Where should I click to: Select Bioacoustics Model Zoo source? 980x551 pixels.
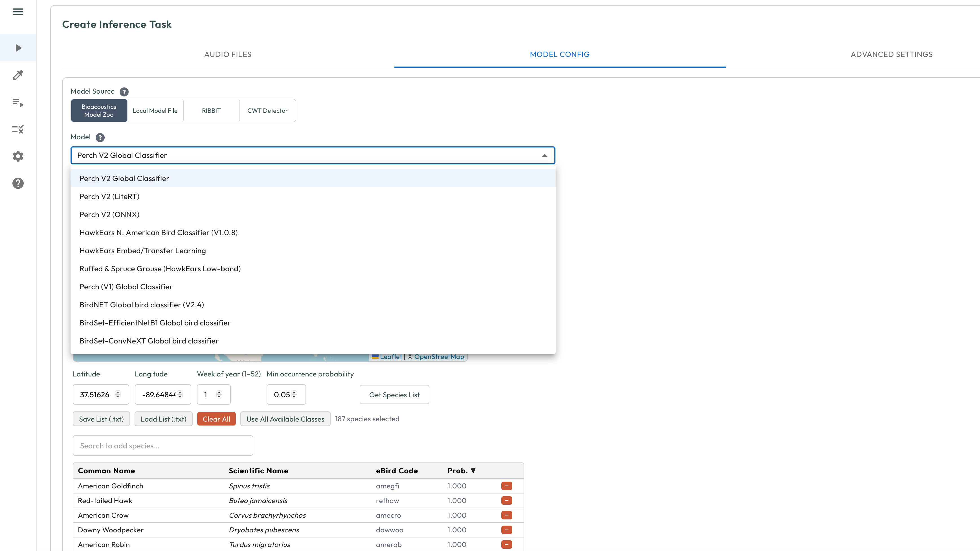tap(99, 111)
